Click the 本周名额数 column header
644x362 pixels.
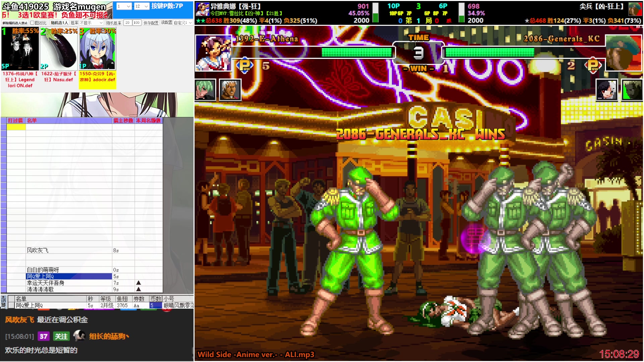tap(149, 120)
